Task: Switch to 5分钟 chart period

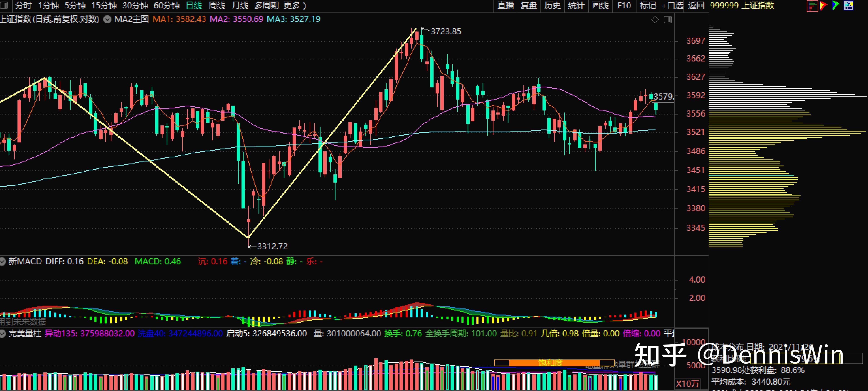Action: click(x=75, y=5)
